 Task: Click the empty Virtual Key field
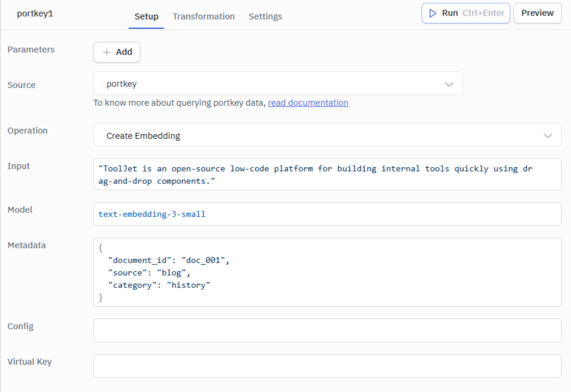327,366
